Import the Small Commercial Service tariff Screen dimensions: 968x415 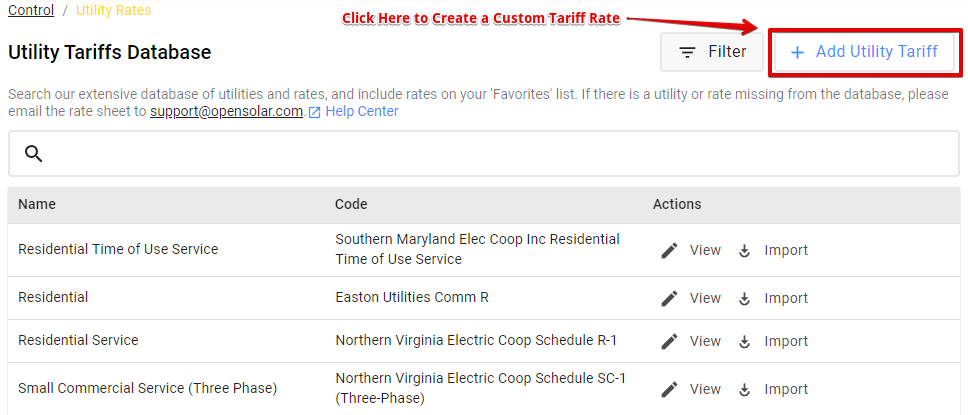click(x=786, y=389)
